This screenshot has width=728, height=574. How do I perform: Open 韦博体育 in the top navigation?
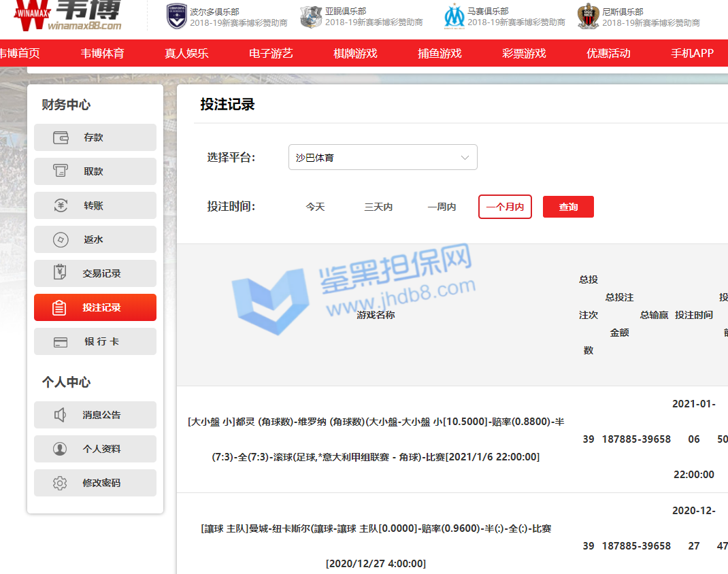tap(102, 53)
